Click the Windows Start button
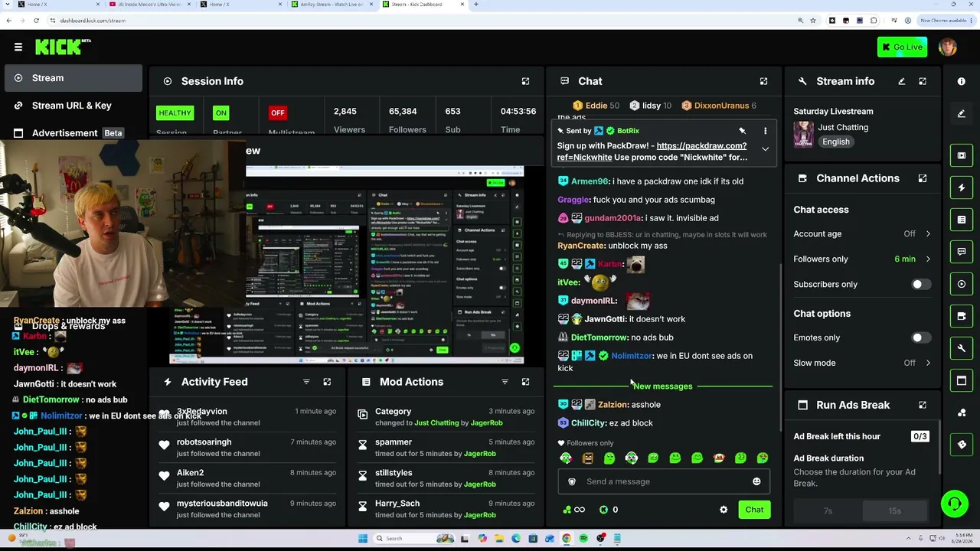Image resolution: width=980 pixels, height=551 pixels. click(x=362, y=539)
